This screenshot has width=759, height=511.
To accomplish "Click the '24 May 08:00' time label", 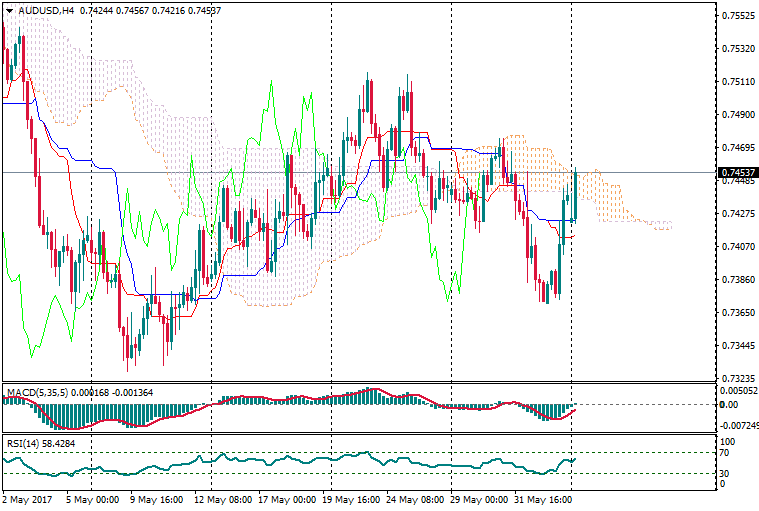I will pos(415,498).
